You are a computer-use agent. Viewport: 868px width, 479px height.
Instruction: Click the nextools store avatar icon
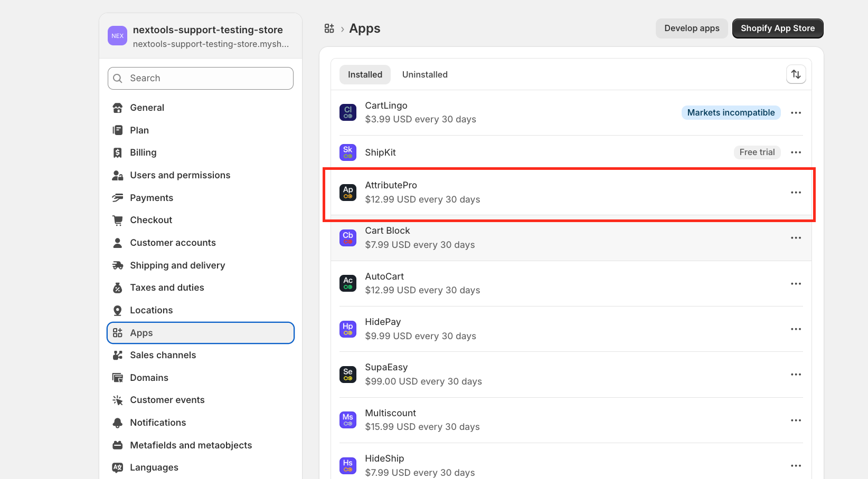117,36
